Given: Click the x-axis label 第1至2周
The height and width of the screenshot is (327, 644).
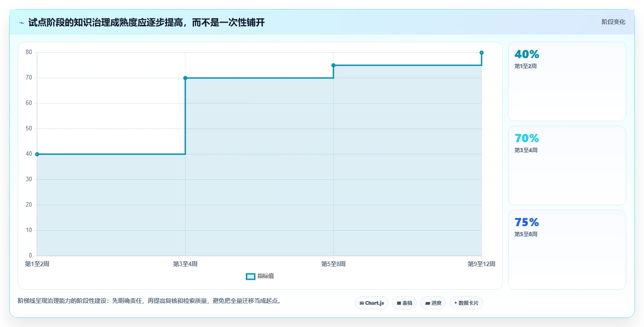Looking at the screenshot, I should [x=37, y=264].
